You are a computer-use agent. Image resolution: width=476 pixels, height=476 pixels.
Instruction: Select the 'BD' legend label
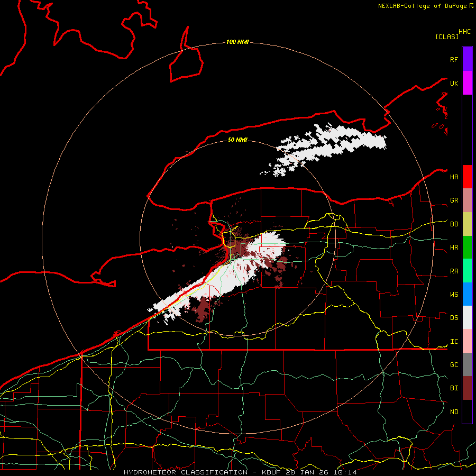pyautogui.click(x=454, y=224)
